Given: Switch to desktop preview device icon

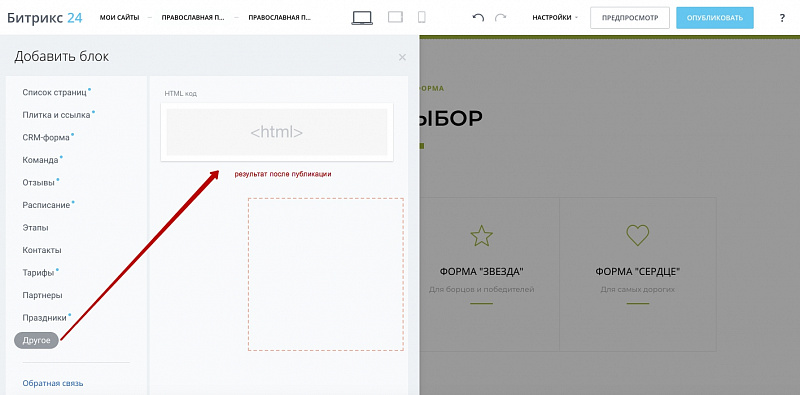Looking at the screenshot, I should tap(362, 18).
